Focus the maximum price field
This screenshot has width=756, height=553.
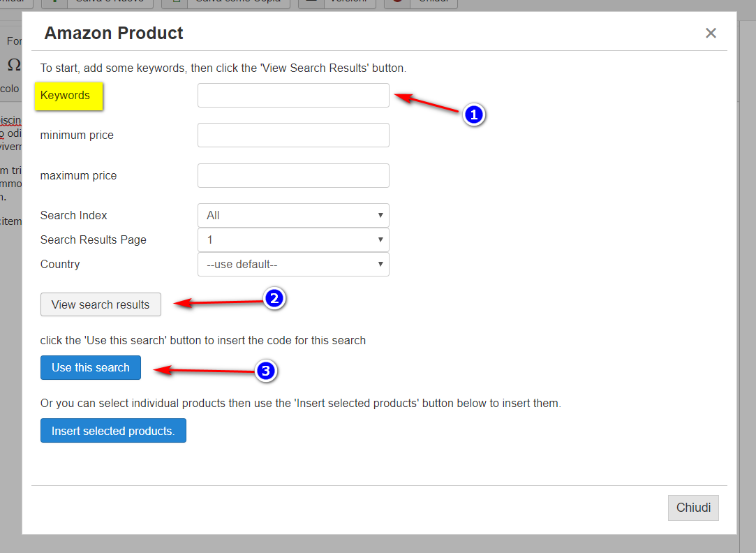(x=293, y=175)
